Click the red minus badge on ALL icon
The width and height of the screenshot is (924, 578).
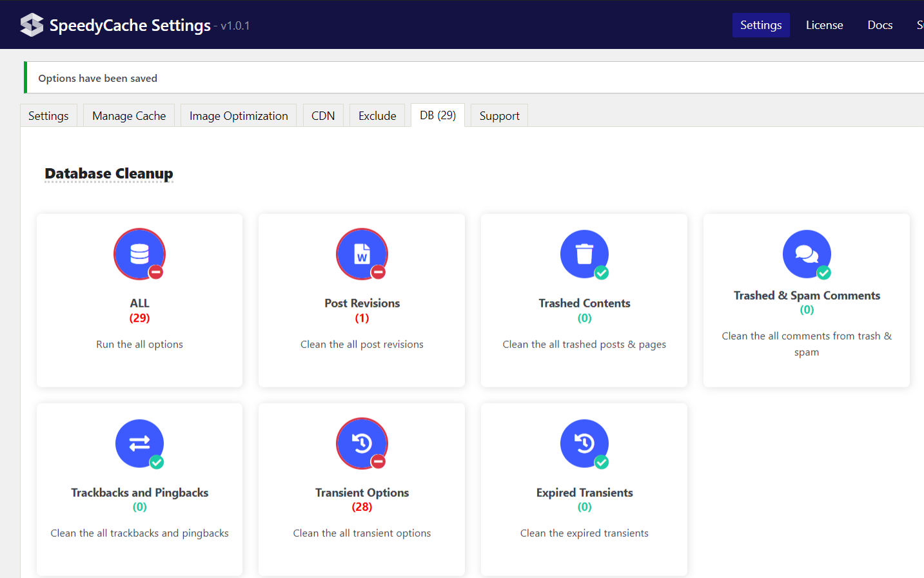tap(156, 272)
